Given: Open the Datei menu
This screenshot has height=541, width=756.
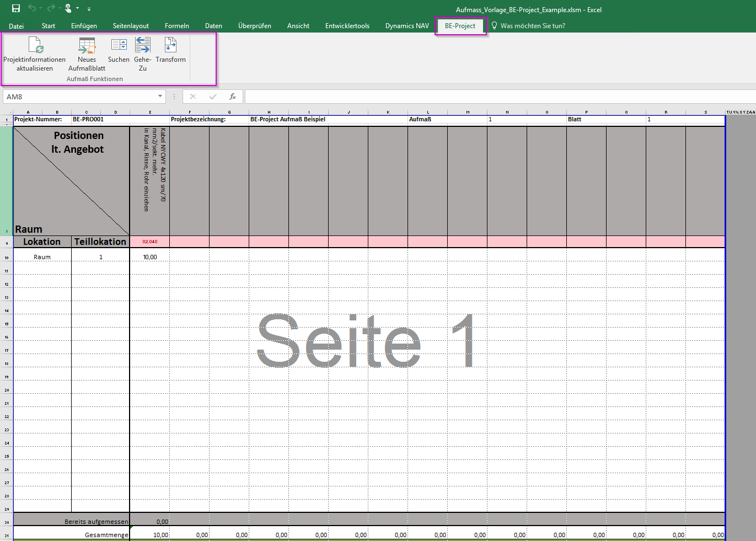Looking at the screenshot, I should [16, 26].
